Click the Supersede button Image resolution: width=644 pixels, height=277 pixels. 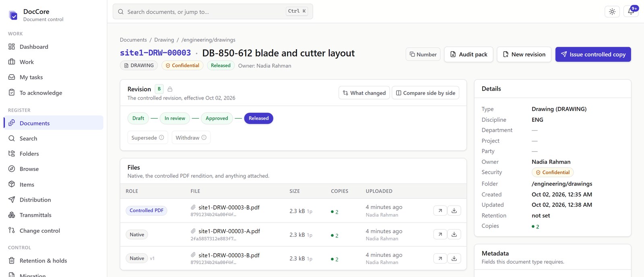(148, 137)
